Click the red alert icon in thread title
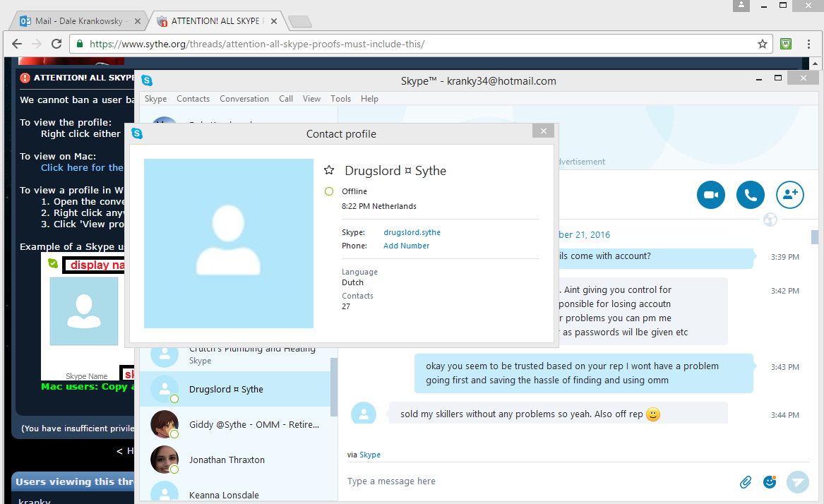The height and width of the screenshot is (504, 824). [x=25, y=78]
